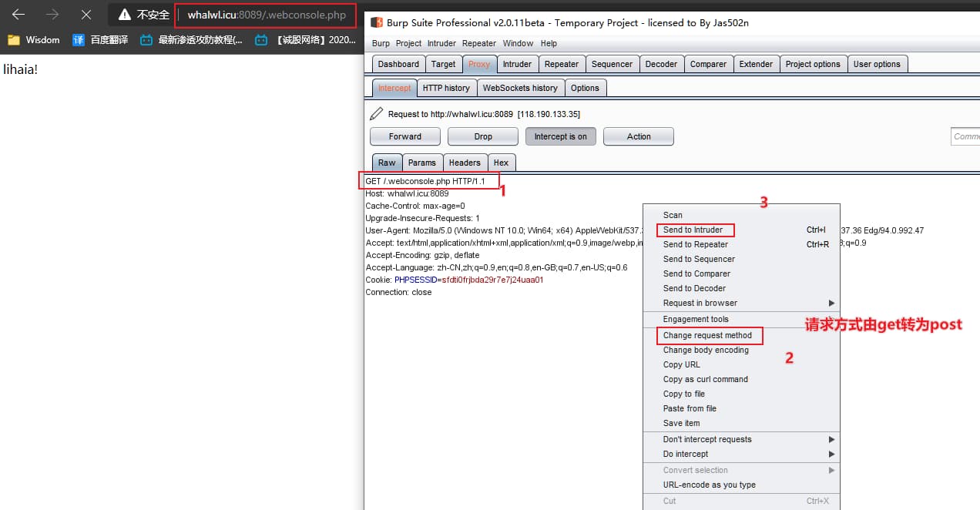Open Engagement tools menu entry
The image size is (980, 510).
pos(741,319)
